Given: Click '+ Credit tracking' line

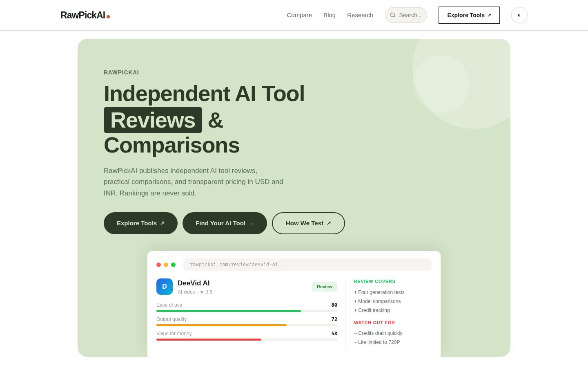Looking at the screenshot, I should pyautogui.click(x=372, y=310).
